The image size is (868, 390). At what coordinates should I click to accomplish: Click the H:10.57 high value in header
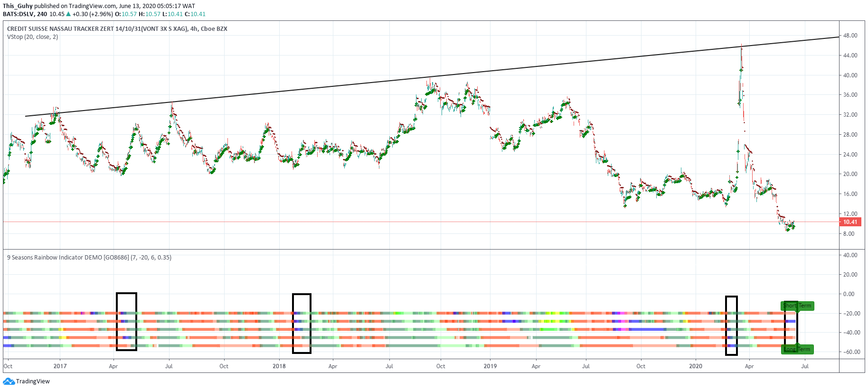click(150, 14)
